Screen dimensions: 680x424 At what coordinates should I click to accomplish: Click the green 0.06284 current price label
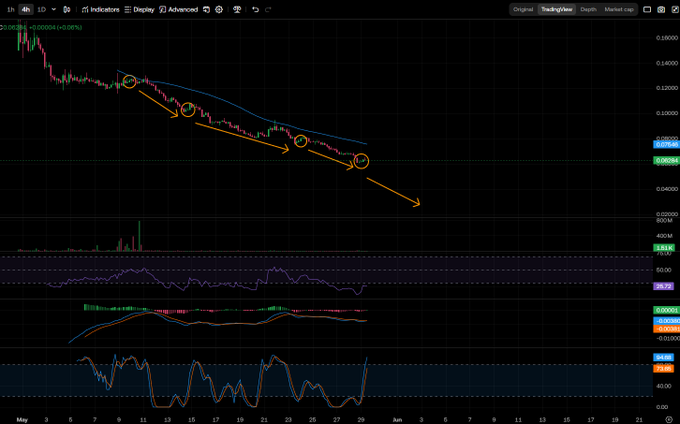[667, 160]
